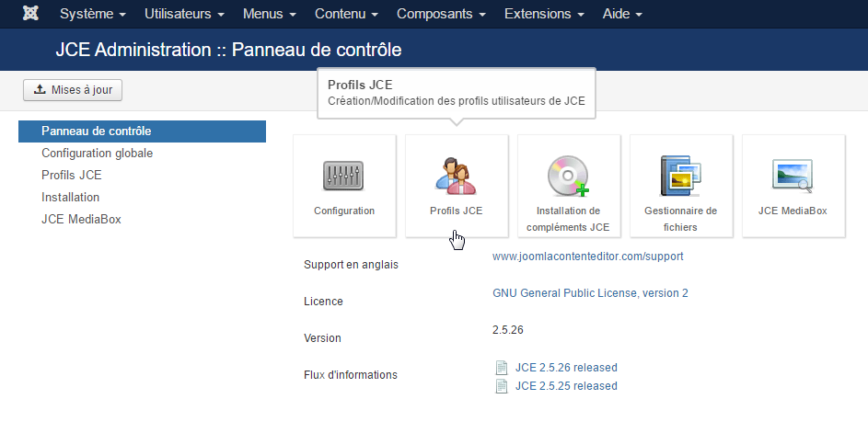Viewport: 868px width, 422px height.
Task: Follow the joomlacontenteditor.com/support link
Action: pyautogui.click(x=588, y=257)
